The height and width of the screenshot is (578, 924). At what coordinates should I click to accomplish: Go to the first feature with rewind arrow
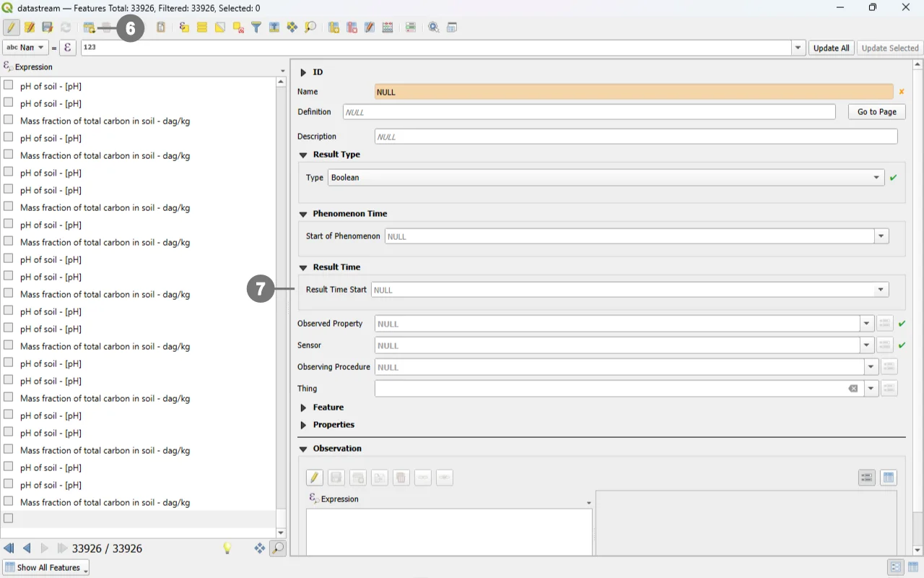tap(9, 548)
